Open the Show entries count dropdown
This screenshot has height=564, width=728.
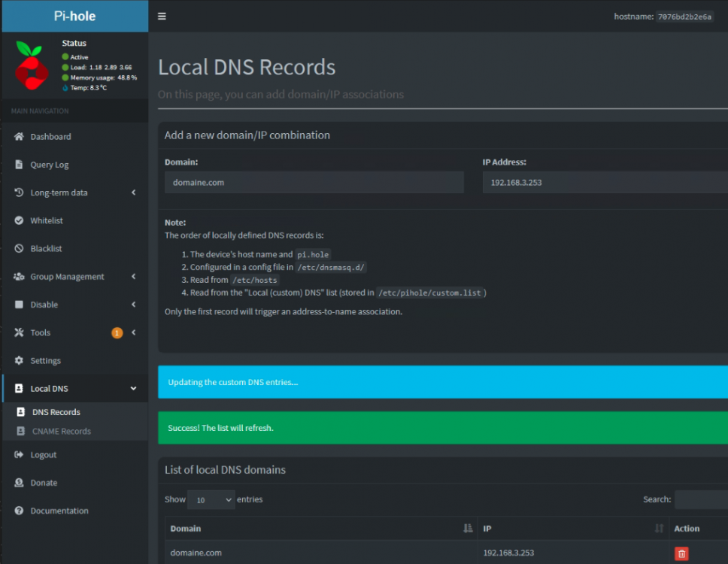coord(211,499)
